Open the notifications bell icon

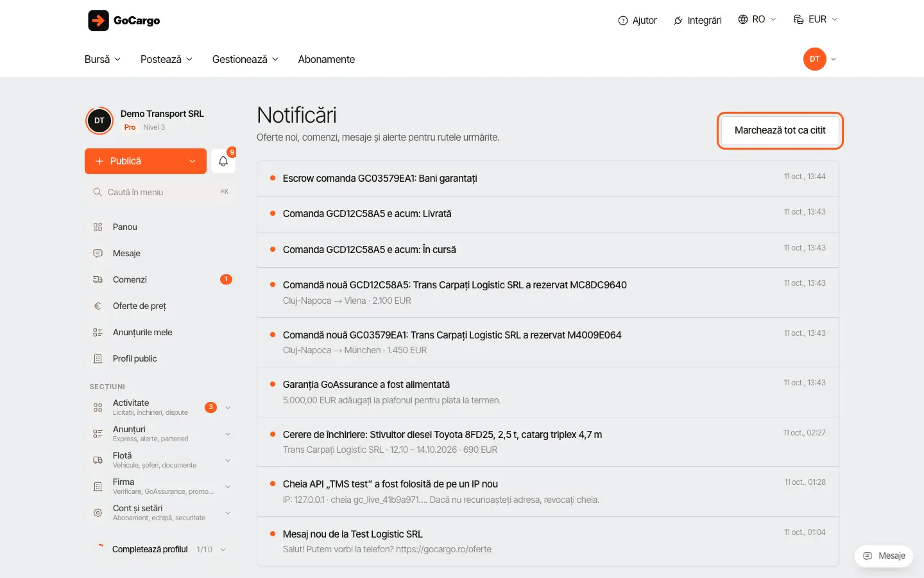[x=223, y=161]
